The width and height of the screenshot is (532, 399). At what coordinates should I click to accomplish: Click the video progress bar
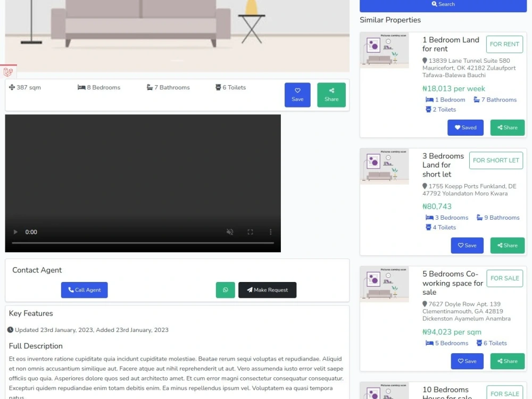(x=143, y=243)
